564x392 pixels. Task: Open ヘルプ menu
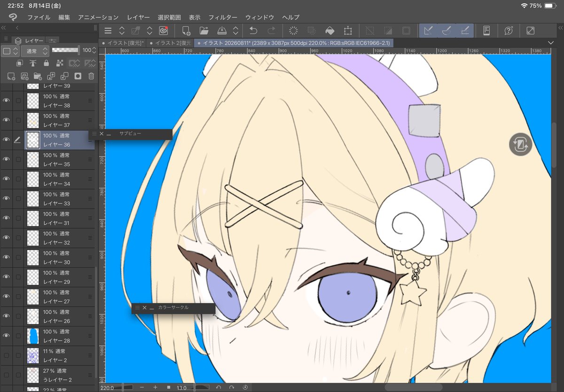point(290,17)
